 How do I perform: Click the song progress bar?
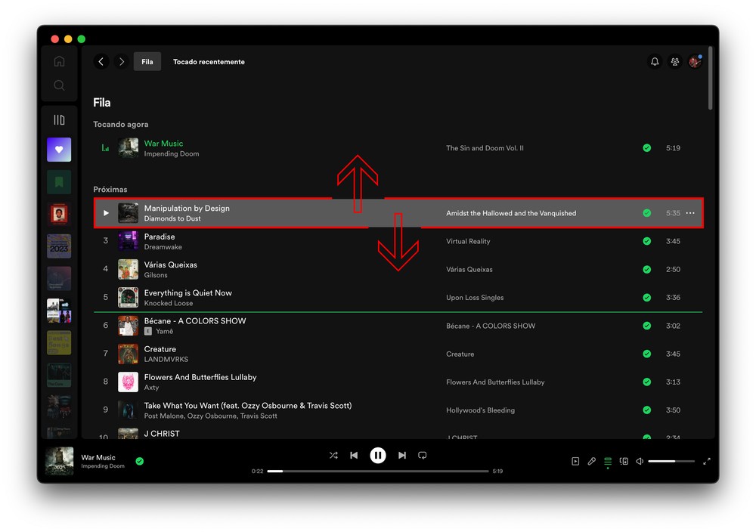click(x=378, y=471)
